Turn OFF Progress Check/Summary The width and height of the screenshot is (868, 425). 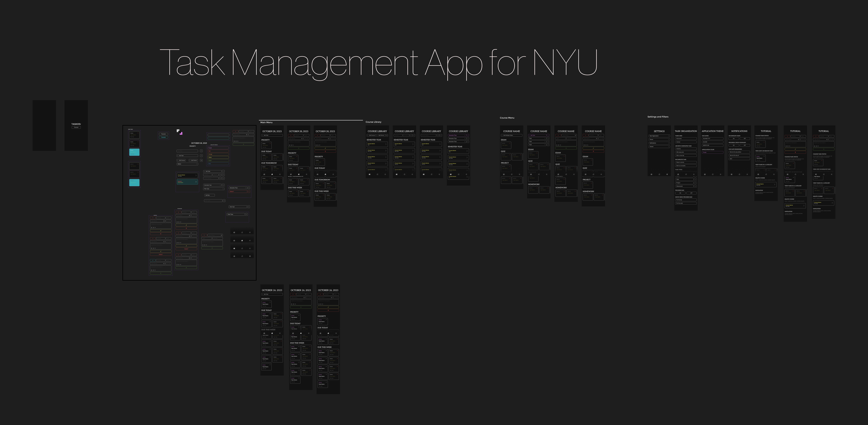[x=745, y=145]
